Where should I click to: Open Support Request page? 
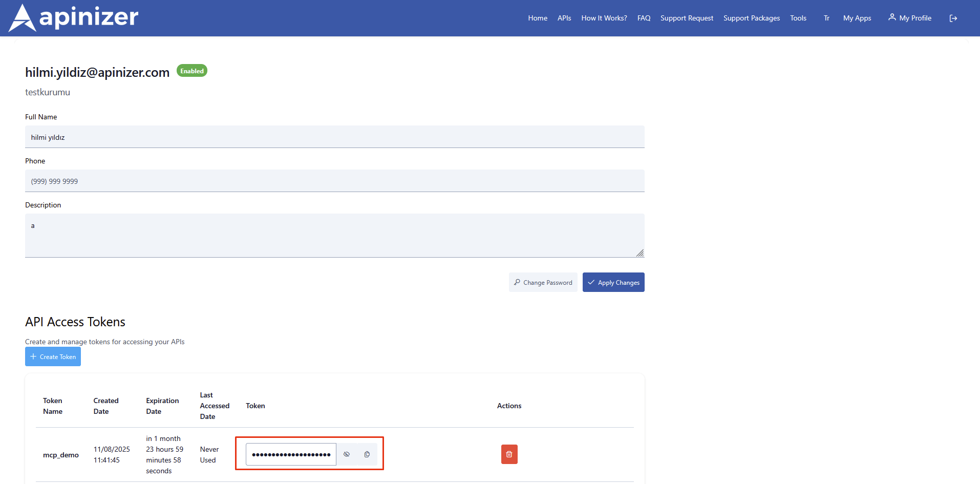[x=687, y=18]
